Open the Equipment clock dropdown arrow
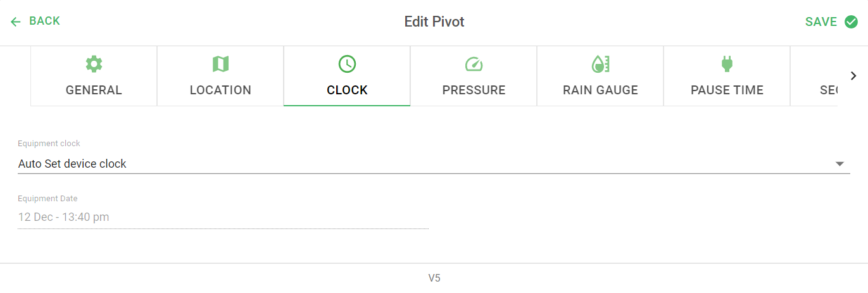Image resolution: width=868 pixels, height=293 pixels. point(840,164)
